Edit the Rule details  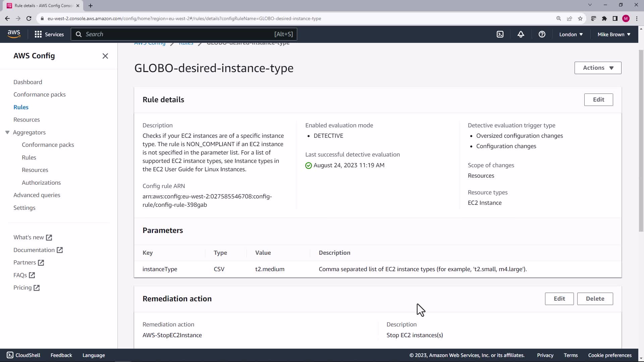pyautogui.click(x=598, y=100)
